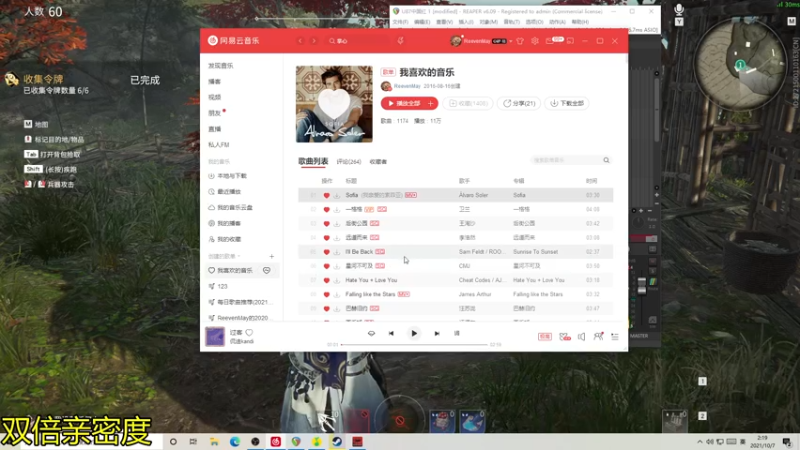Viewport: 800px width, 450px height.
Task: Open 视频 in the sidebar
Action: point(214,97)
